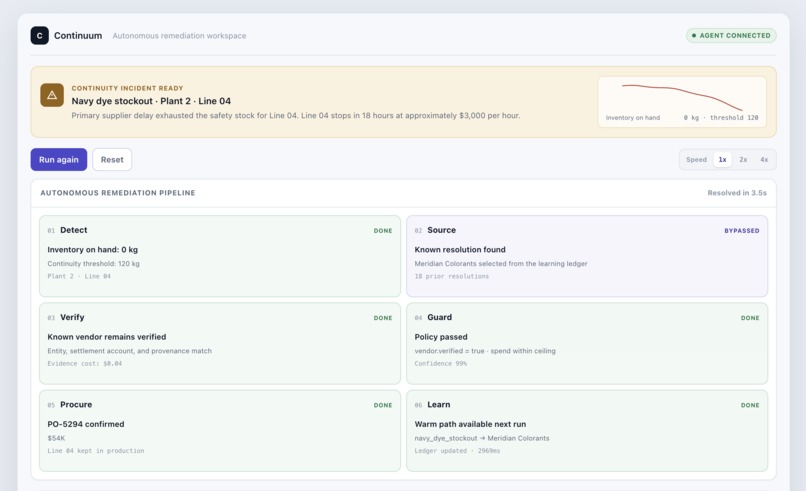This screenshot has height=491, width=806.
Task: Click the DONE status on Learn card
Action: coord(750,406)
